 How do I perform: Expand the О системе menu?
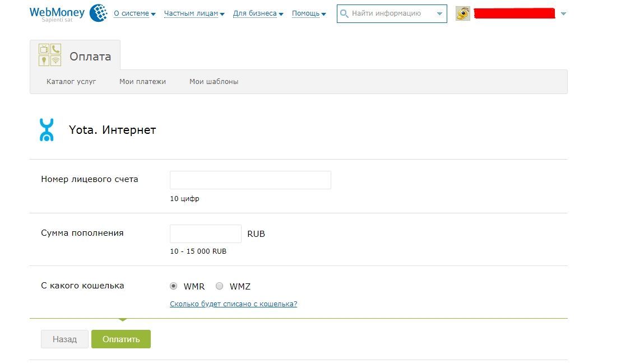135,13
